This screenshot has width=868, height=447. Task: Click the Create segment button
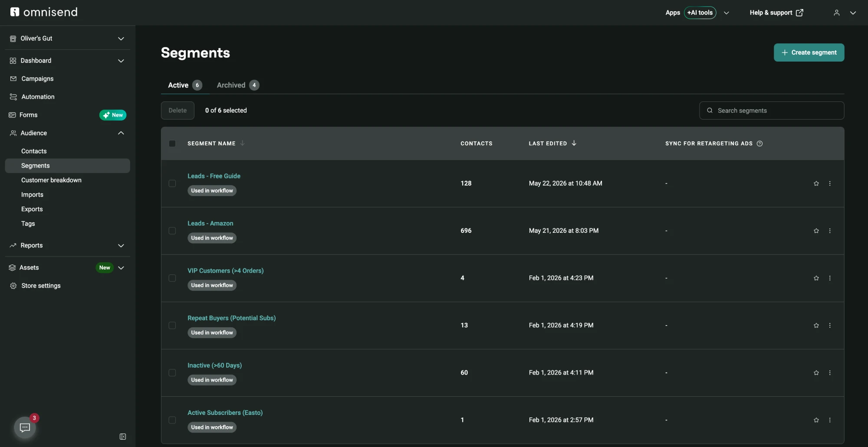(x=809, y=52)
